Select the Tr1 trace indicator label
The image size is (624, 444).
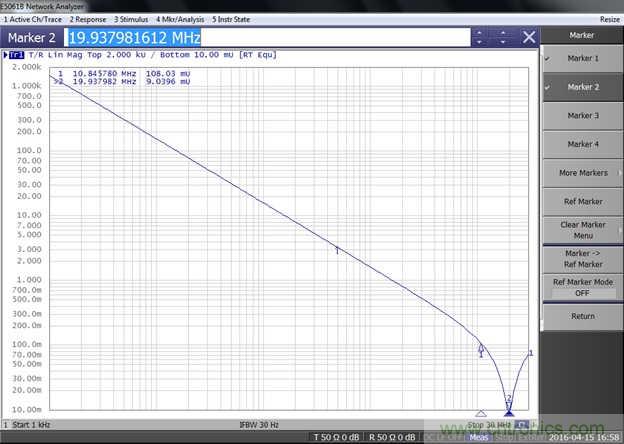[16, 55]
